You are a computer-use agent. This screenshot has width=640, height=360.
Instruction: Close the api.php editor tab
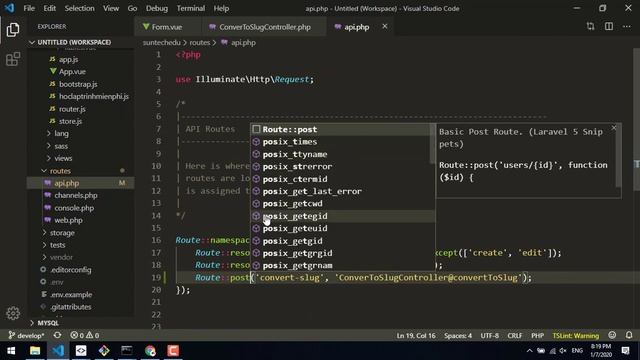[x=384, y=27]
